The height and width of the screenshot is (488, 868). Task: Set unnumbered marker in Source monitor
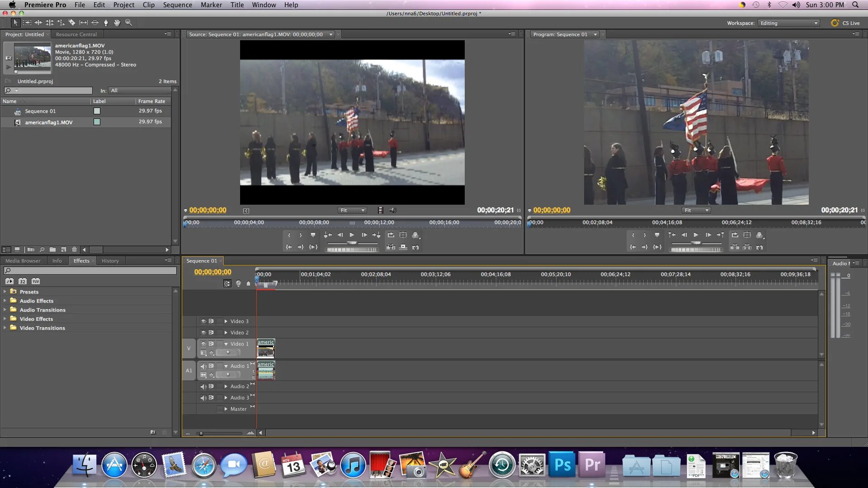click(x=313, y=235)
